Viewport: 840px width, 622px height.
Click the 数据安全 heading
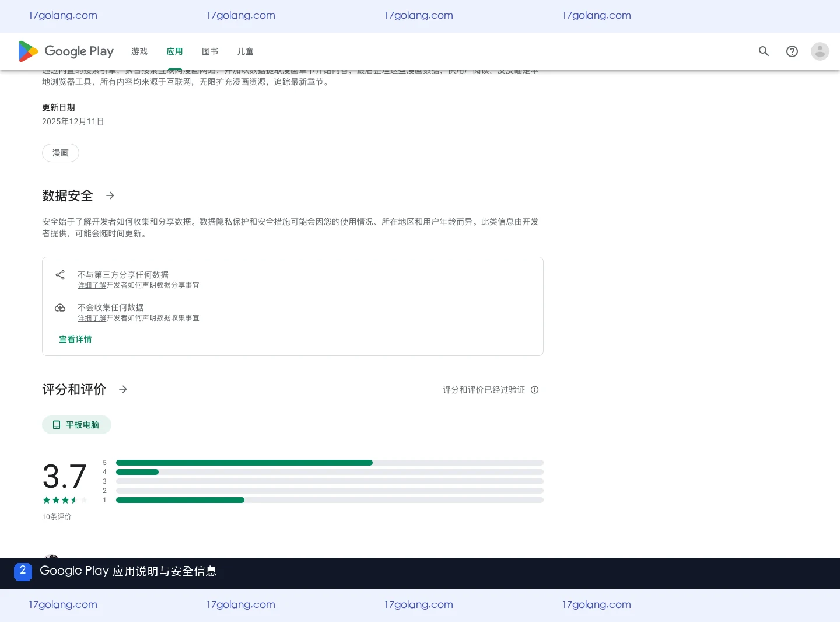click(x=68, y=195)
